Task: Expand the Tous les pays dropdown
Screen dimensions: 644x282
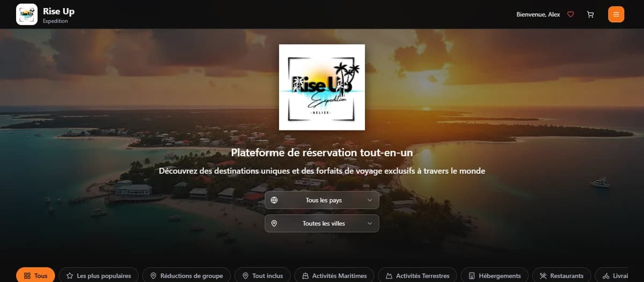Action: 322,200
